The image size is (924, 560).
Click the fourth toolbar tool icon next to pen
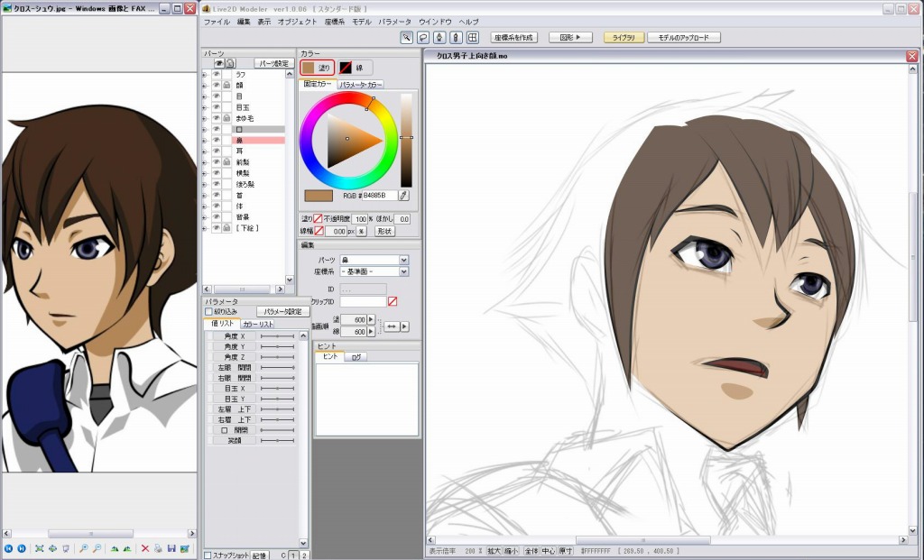[x=456, y=37]
